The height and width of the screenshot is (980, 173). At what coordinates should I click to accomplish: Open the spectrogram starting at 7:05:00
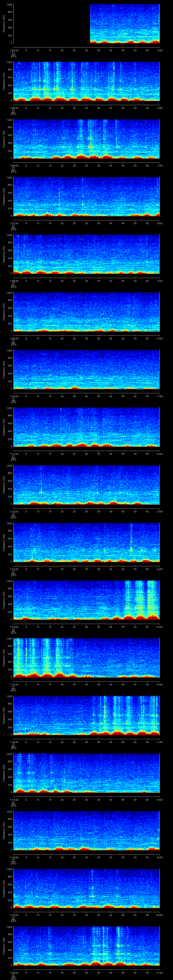[x=86, y=81]
